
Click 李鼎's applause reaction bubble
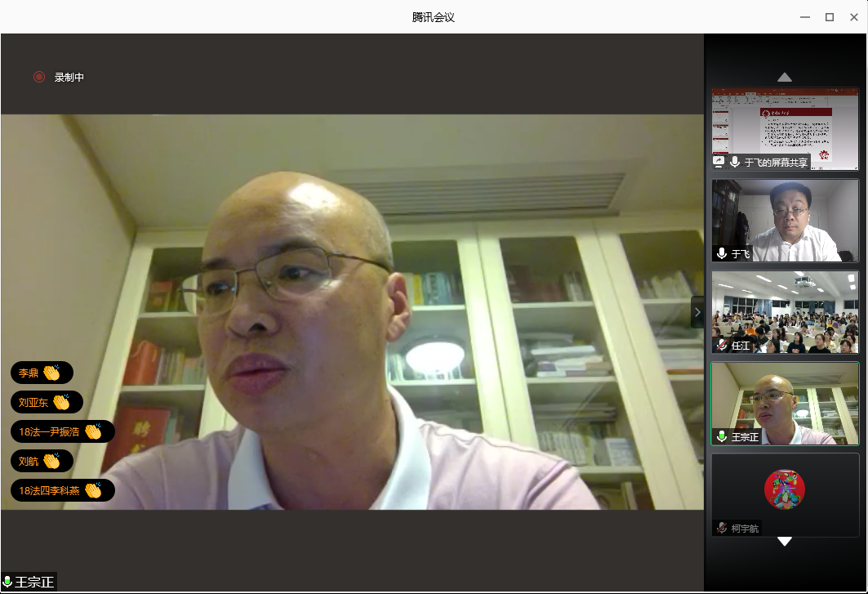[x=42, y=373]
